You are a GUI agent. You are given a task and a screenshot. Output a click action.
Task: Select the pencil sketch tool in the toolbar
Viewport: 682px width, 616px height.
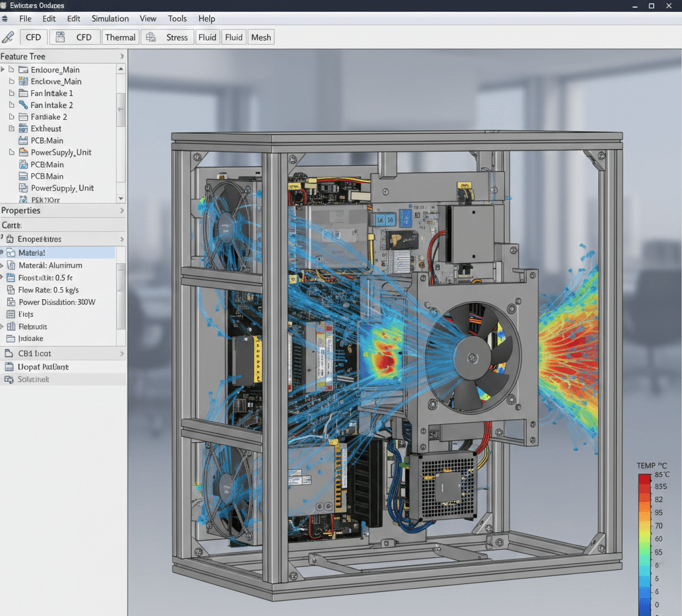[8, 37]
